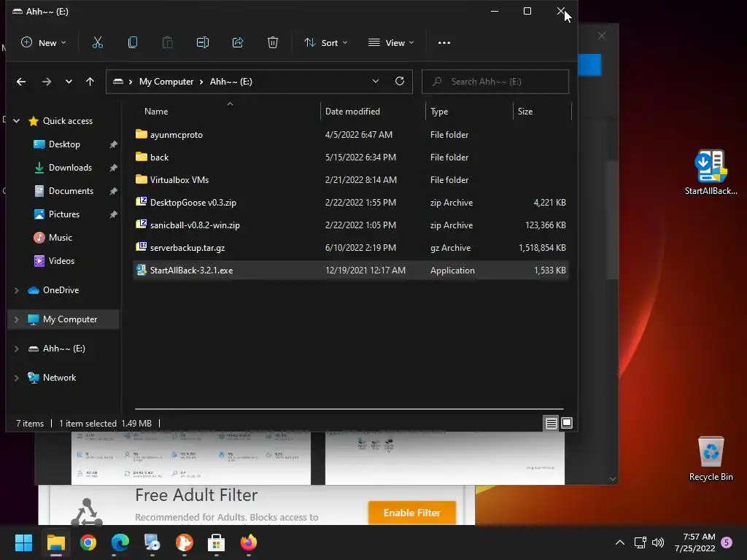Click the Paste clipboard icon
The image size is (747, 560).
pos(168,43)
